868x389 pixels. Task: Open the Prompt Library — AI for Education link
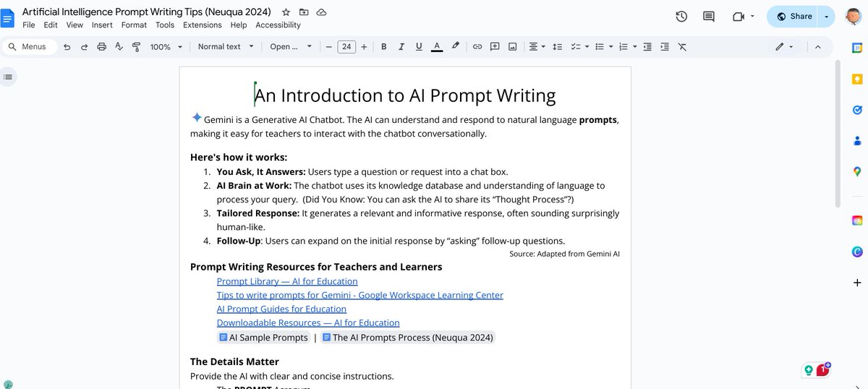point(287,281)
